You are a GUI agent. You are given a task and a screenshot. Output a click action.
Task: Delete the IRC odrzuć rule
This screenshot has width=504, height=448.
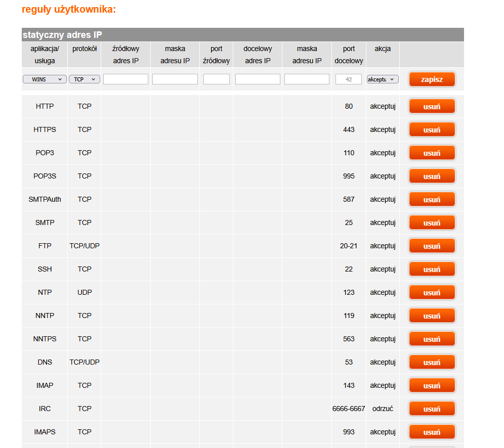click(432, 409)
